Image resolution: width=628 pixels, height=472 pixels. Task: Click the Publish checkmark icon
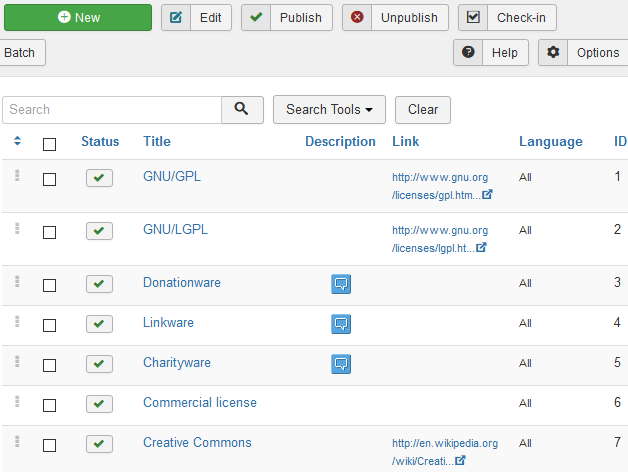(x=256, y=18)
